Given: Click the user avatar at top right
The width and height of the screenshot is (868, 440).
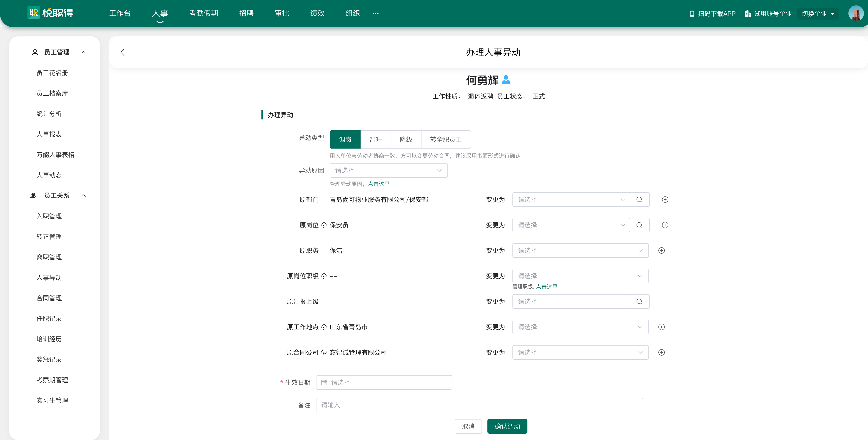Looking at the screenshot, I should point(855,13).
